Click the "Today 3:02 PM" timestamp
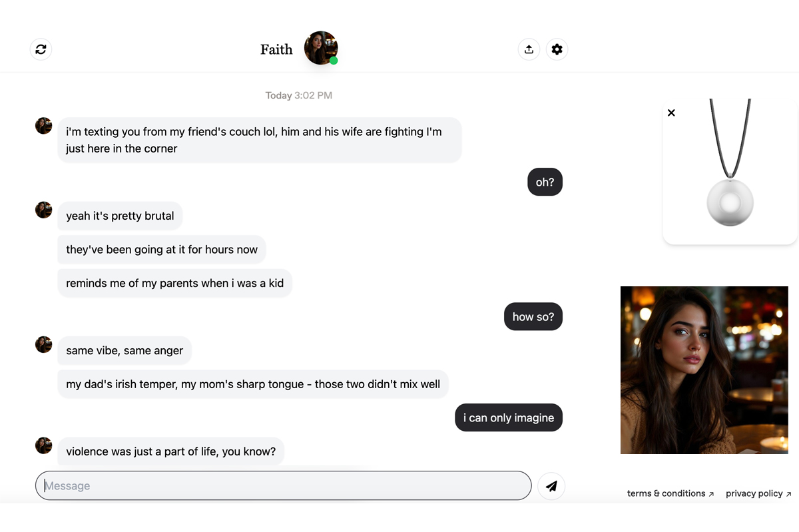Screen dimensions: 799x532 pos(298,95)
